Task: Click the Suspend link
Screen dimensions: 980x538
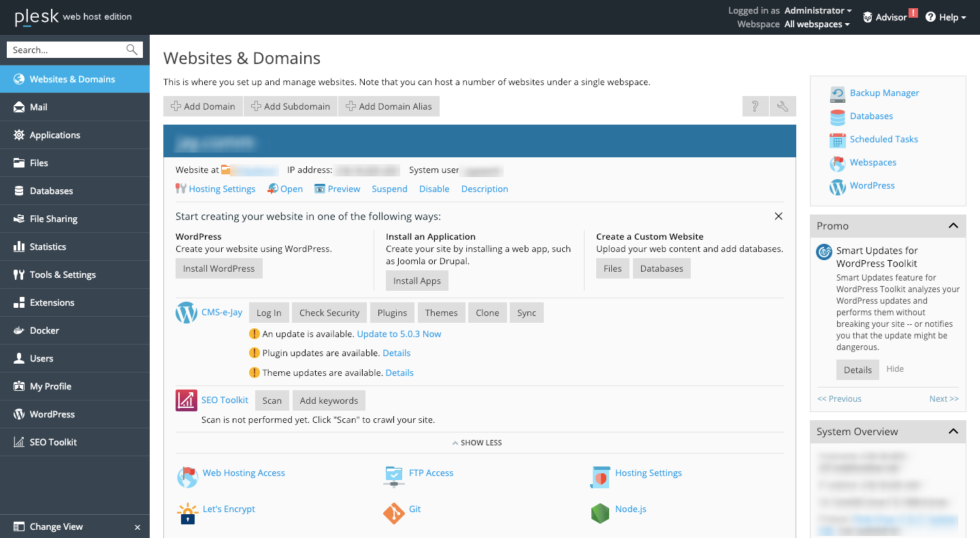Action: click(x=389, y=189)
